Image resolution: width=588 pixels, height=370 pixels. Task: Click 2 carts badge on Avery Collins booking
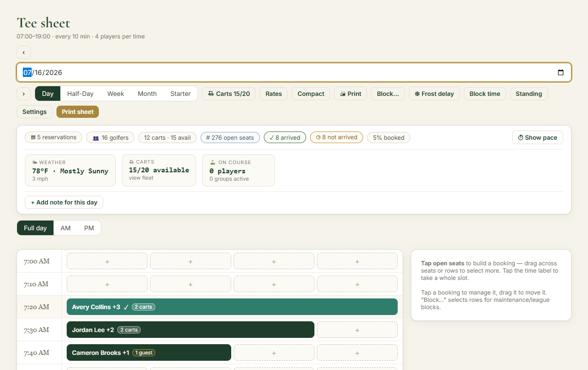pyautogui.click(x=144, y=307)
